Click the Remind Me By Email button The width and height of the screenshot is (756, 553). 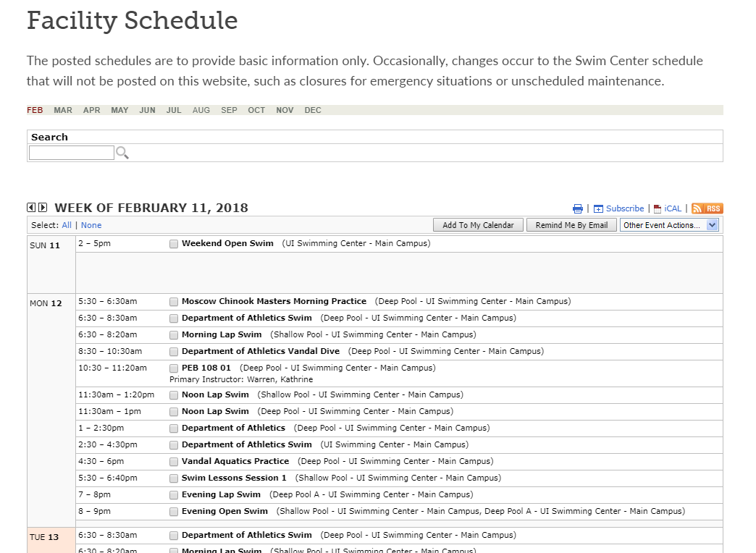pyautogui.click(x=571, y=225)
